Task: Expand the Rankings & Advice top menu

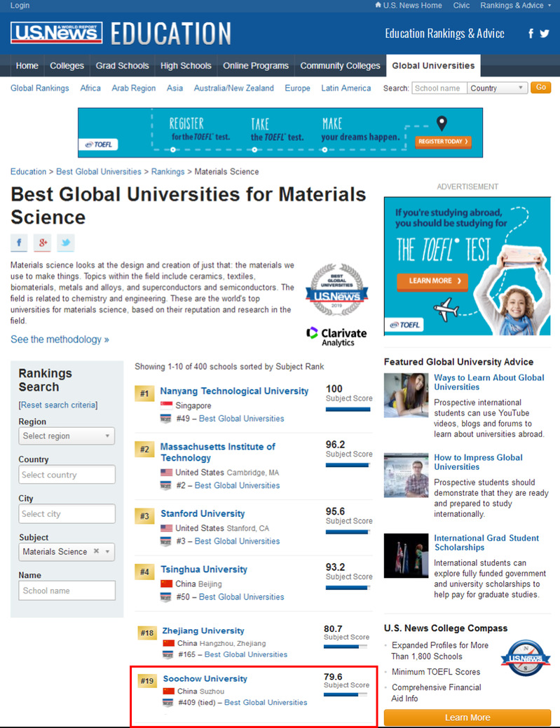Action: tap(515, 6)
